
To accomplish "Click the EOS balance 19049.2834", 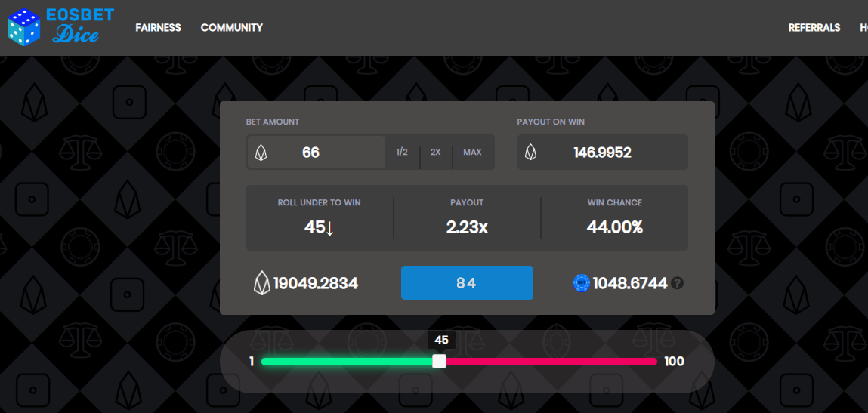I will pyautogui.click(x=316, y=283).
